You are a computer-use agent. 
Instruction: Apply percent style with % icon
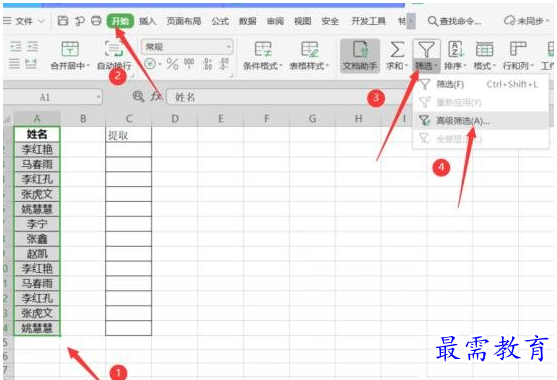click(x=172, y=64)
